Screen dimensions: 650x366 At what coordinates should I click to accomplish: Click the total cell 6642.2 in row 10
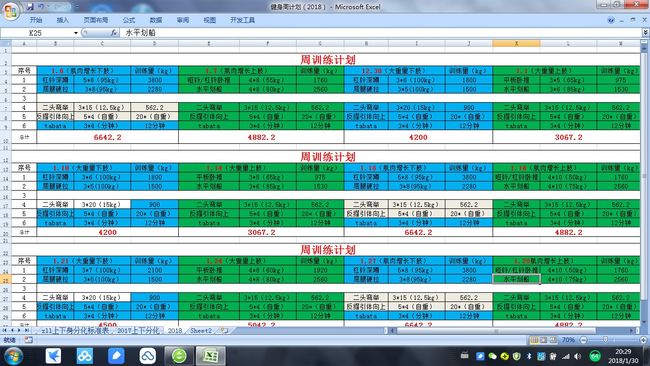[x=107, y=137]
